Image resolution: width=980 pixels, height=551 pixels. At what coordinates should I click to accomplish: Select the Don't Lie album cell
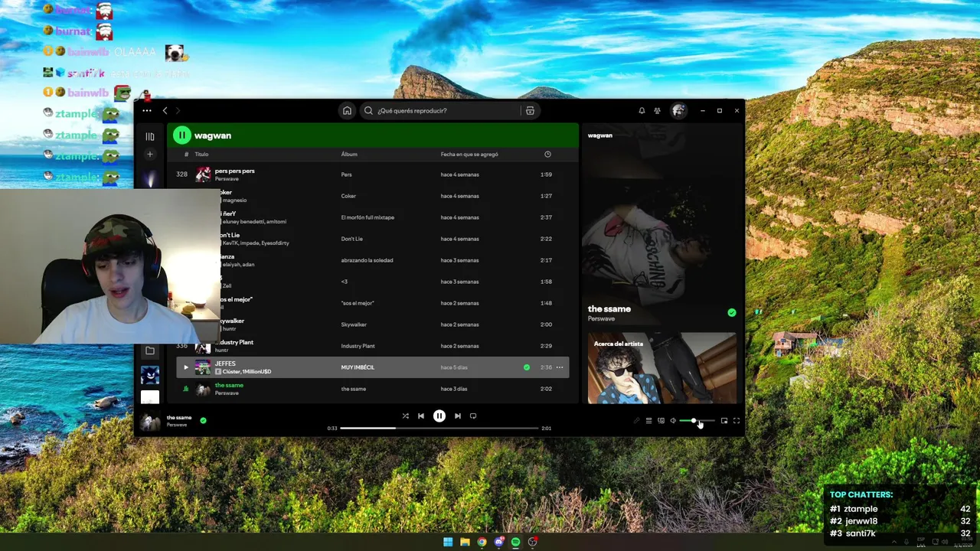[x=351, y=239]
